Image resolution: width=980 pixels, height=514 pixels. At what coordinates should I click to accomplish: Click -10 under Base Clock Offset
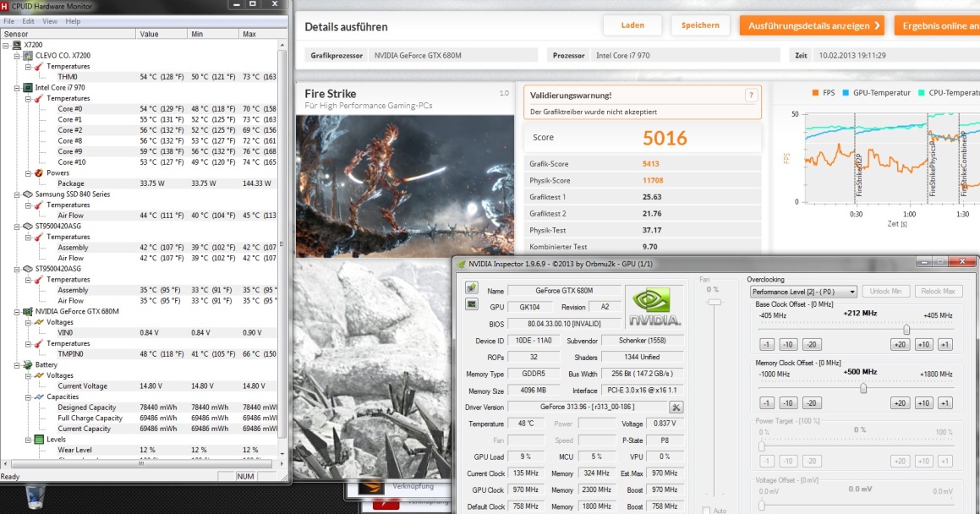[x=787, y=345]
